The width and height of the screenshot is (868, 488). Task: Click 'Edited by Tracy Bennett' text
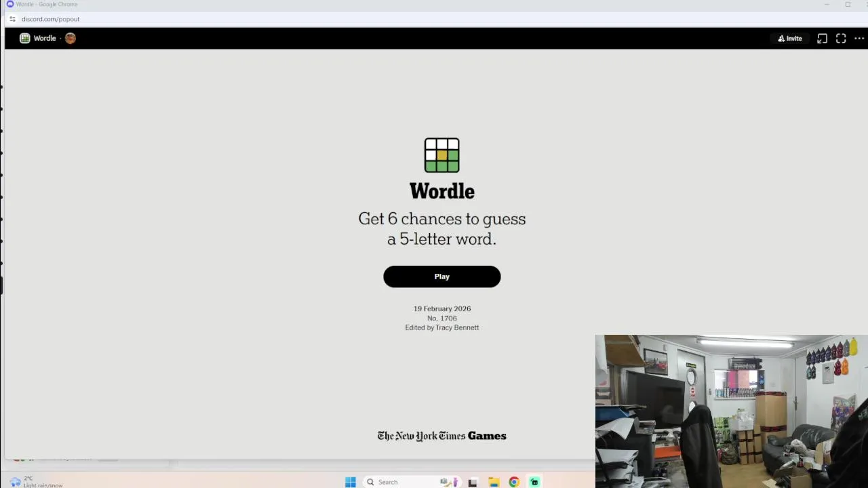(x=442, y=327)
